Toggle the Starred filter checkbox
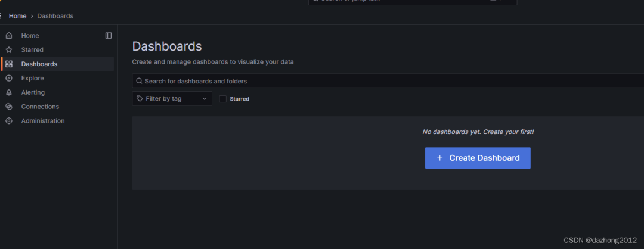 tap(222, 99)
